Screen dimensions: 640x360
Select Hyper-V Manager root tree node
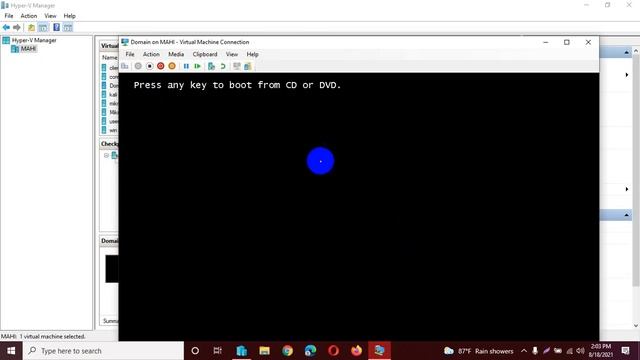29,40
